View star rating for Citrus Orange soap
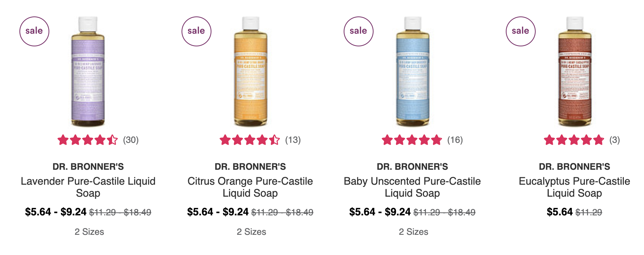This screenshot has width=644, height=255. click(x=250, y=140)
